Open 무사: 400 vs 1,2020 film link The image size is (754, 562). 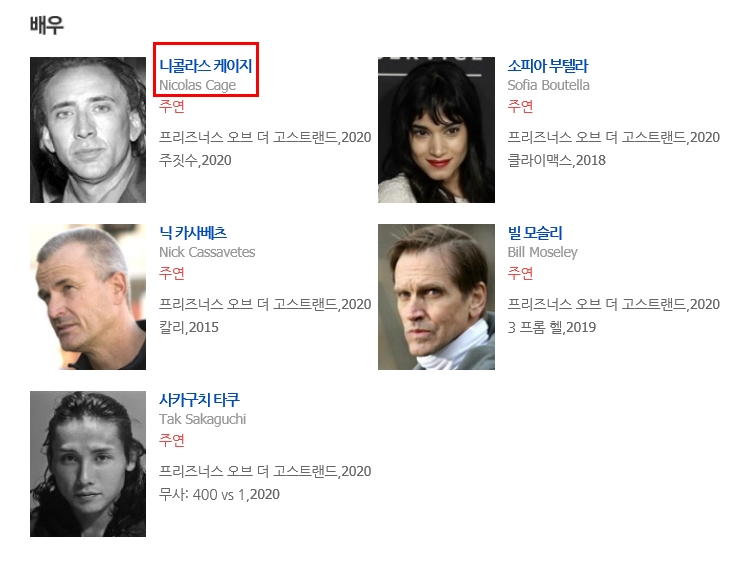click(x=219, y=494)
